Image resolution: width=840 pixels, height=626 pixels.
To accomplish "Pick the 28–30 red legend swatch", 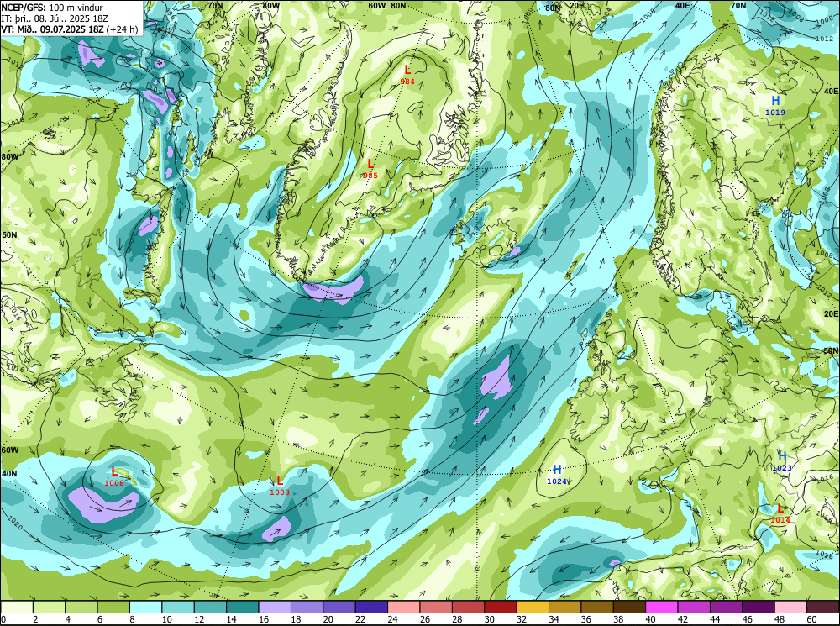I will pos(468,607).
